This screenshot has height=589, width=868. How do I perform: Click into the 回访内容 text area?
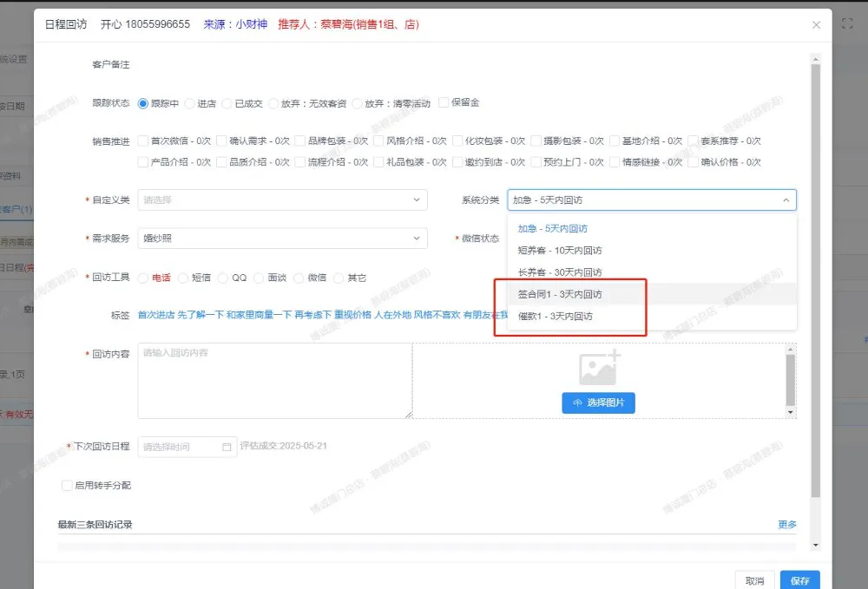pos(274,380)
